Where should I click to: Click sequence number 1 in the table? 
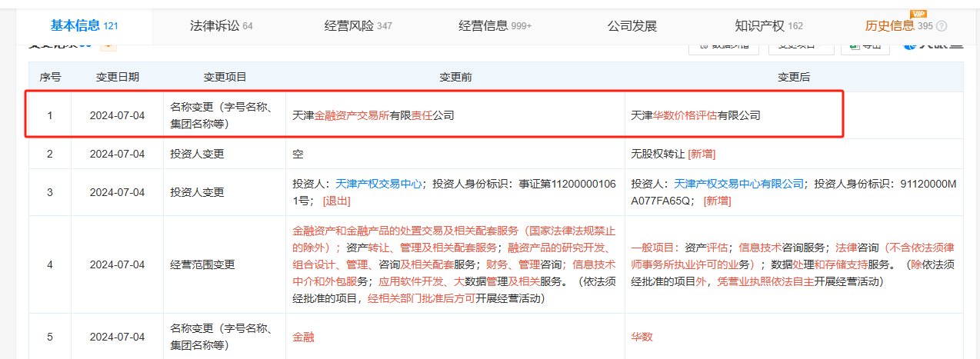tap(50, 115)
